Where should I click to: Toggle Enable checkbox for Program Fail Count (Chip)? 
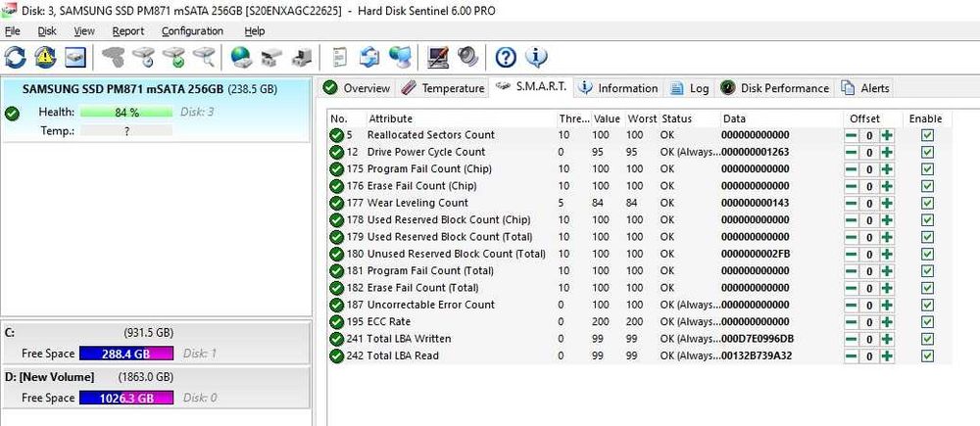coord(927,169)
